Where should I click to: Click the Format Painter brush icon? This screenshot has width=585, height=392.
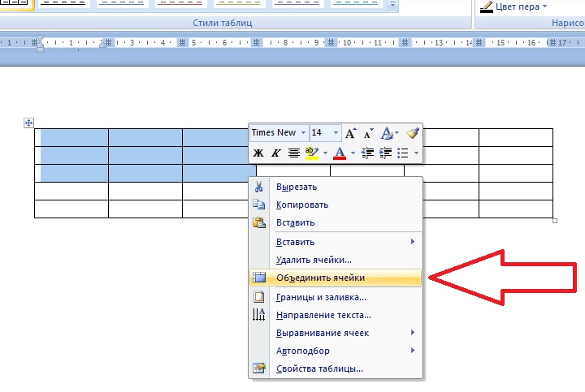pyautogui.click(x=413, y=133)
